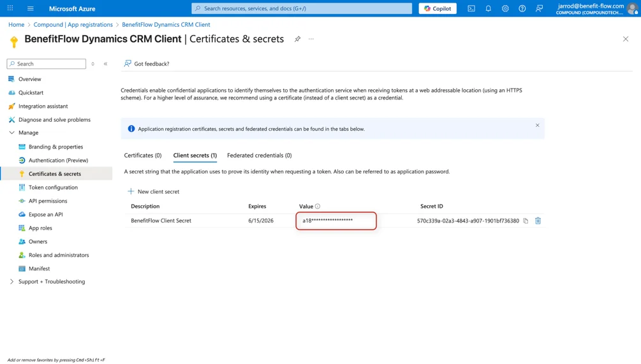Viewport: 641px width, 364px height.
Task: Click the 6/15/2026 expiry date cell
Action: coord(261,221)
